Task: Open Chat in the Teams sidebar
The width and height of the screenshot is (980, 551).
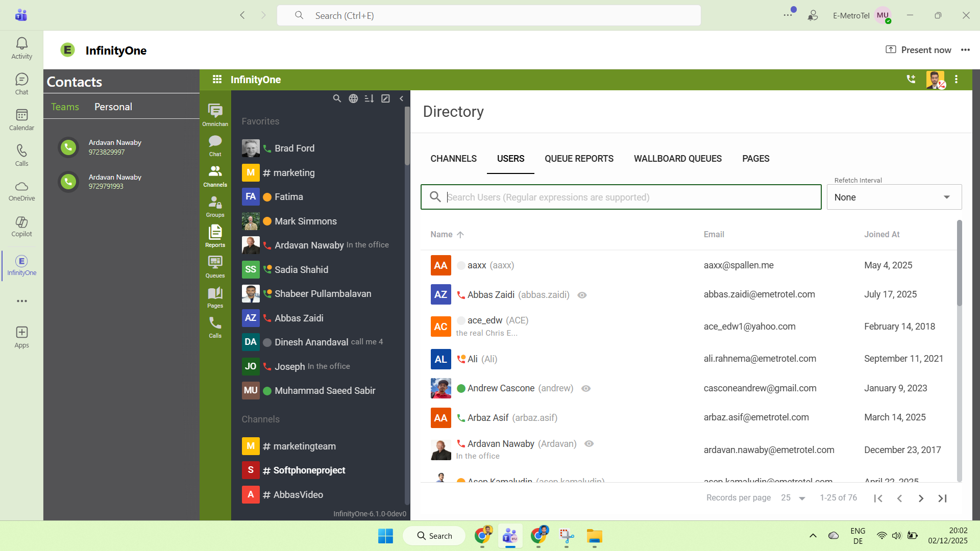Action: [x=21, y=84]
